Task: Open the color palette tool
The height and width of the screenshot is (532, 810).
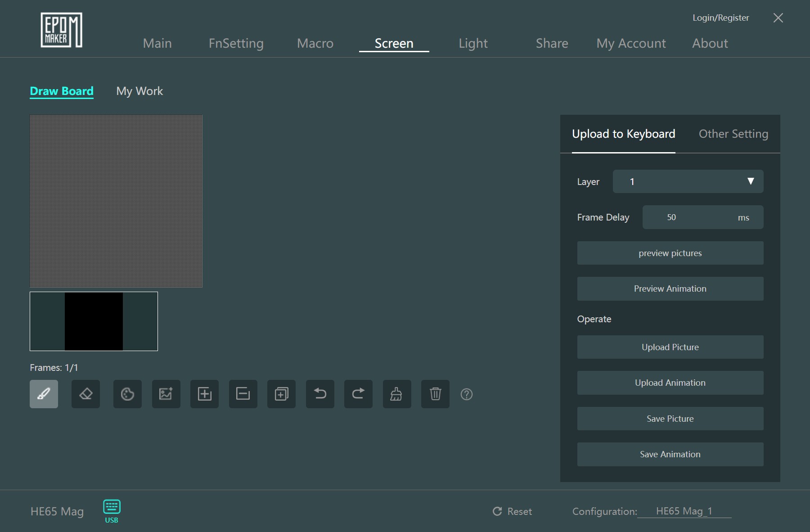Action: [x=127, y=394]
